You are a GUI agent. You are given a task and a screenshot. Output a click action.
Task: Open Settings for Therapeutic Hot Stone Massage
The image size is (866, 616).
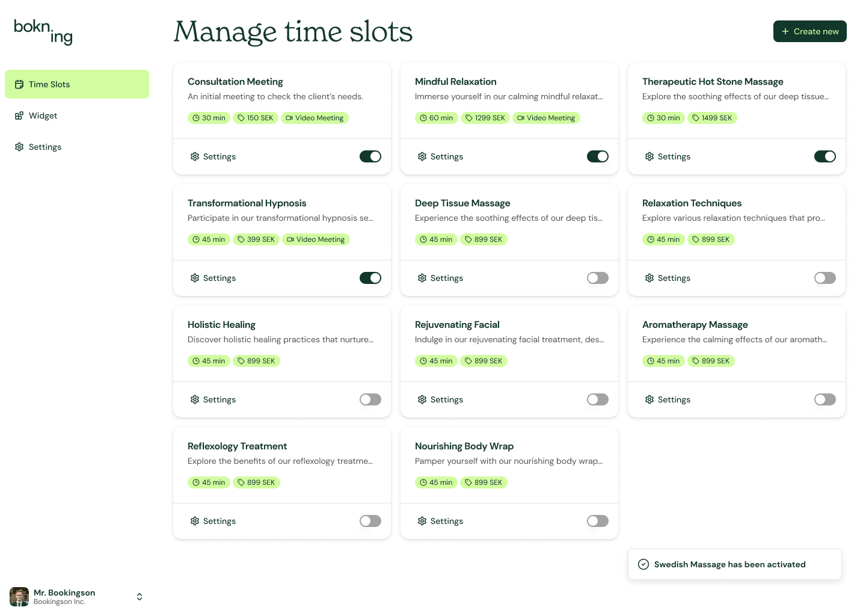pyautogui.click(x=668, y=157)
